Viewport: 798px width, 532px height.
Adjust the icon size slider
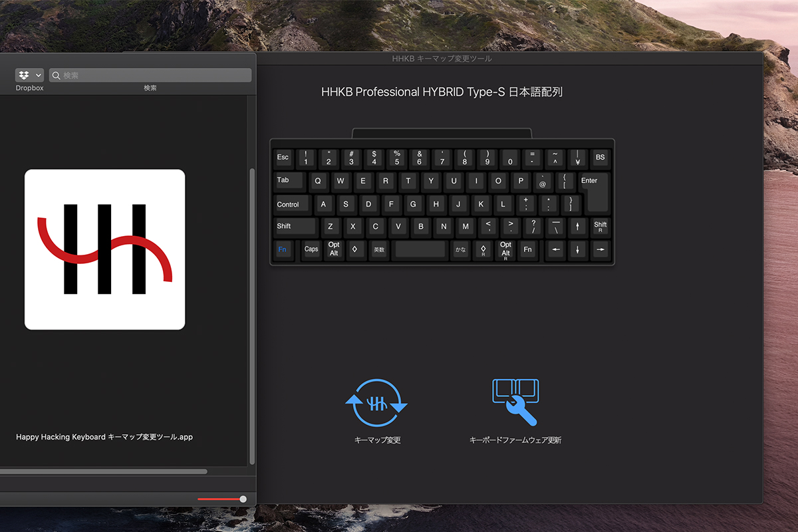pyautogui.click(x=243, y=499)
